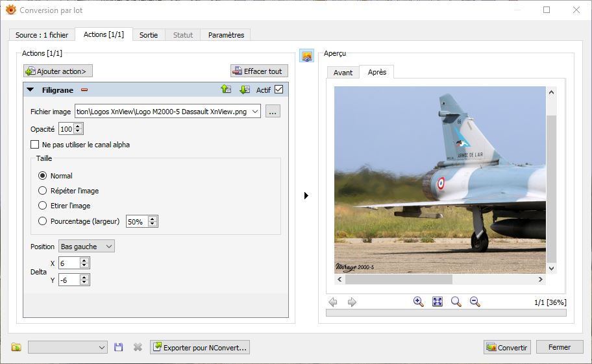Expand the Fichier image path dropdown
The image size is (592, 364).
click(255, 112)
